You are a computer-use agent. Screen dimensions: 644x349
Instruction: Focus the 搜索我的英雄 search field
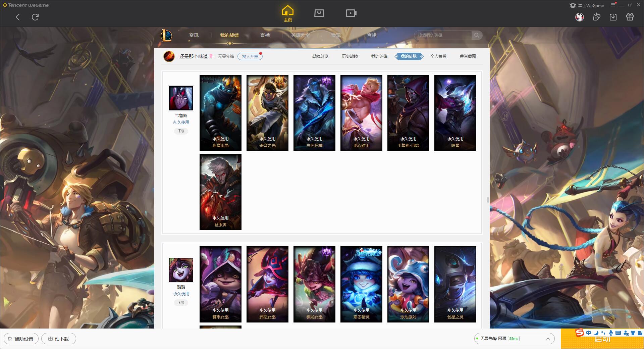click(443, 35)
